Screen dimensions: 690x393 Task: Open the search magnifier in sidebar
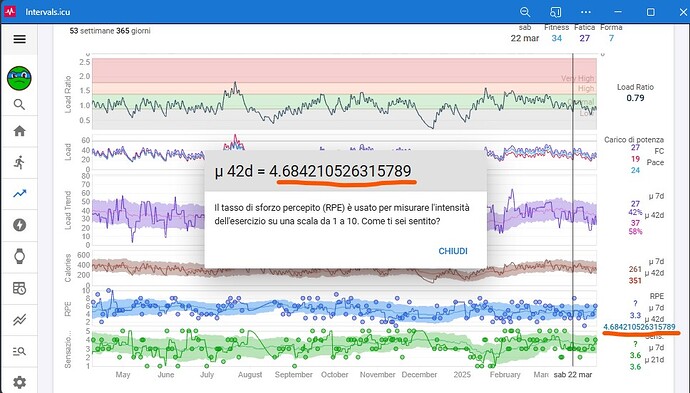[19, 104]
